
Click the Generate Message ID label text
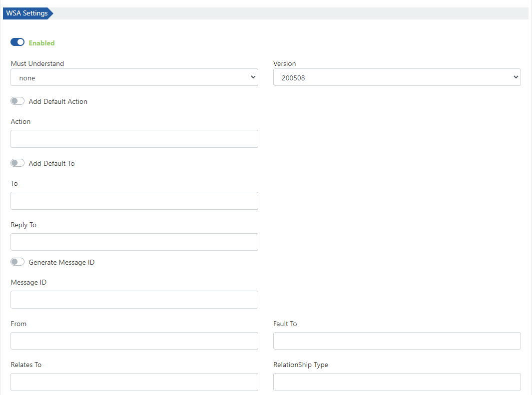pyautogui.click(x=61, y=262)
